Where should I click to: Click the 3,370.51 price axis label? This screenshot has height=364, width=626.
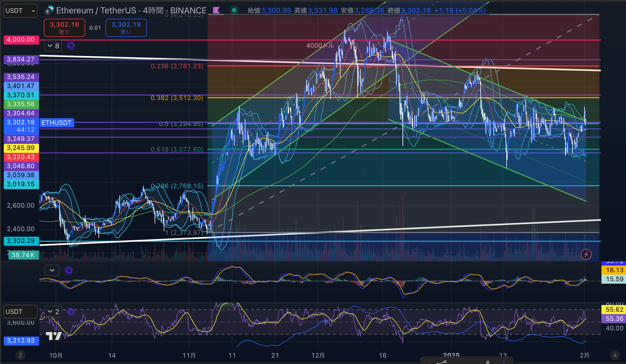point(21,95)
